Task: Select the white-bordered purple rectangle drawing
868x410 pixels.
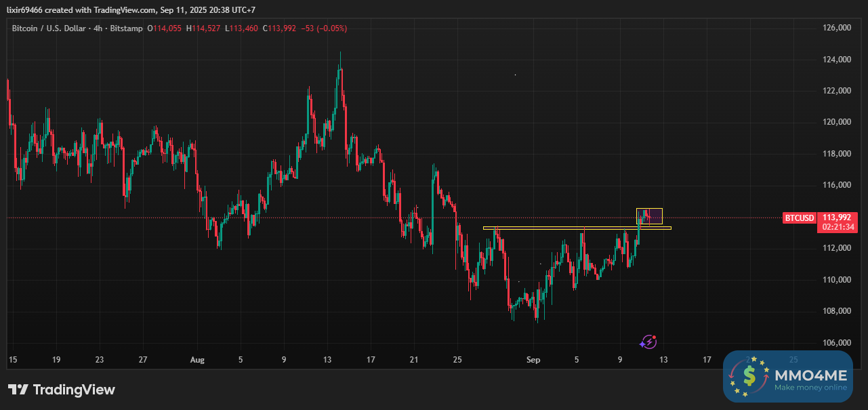Action: pos(649,216)
